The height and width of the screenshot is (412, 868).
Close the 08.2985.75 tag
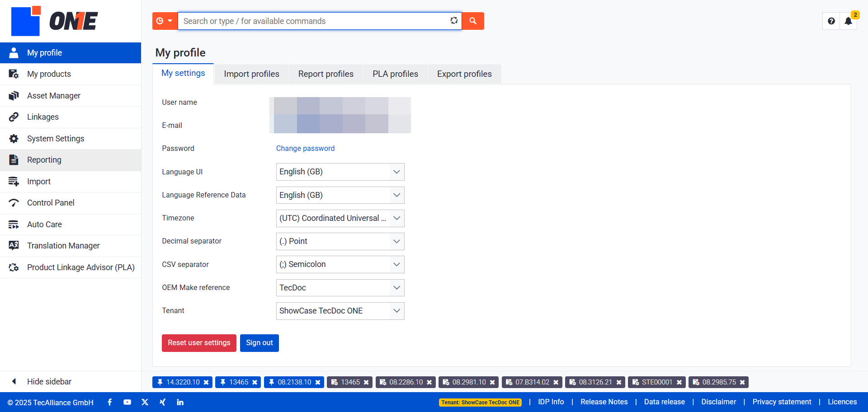742,382
